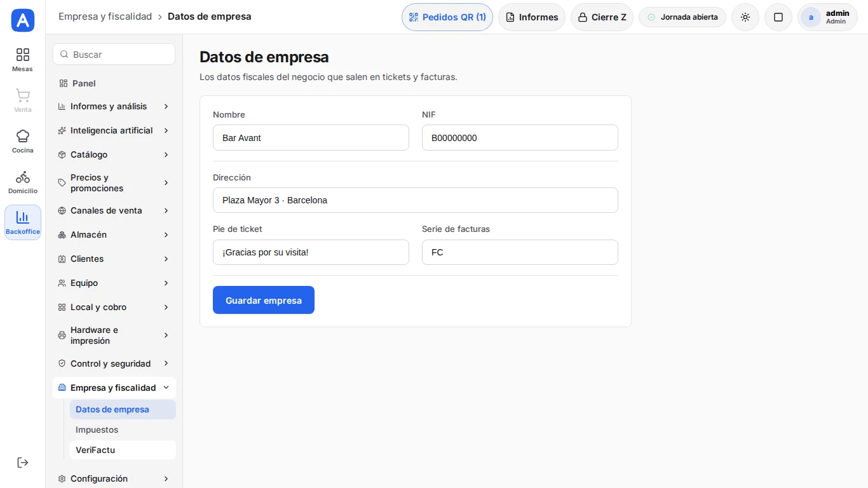Viewport: 868px width, 488px height.
Task: Click Configuración gear icon
Action: pos(62,478)
